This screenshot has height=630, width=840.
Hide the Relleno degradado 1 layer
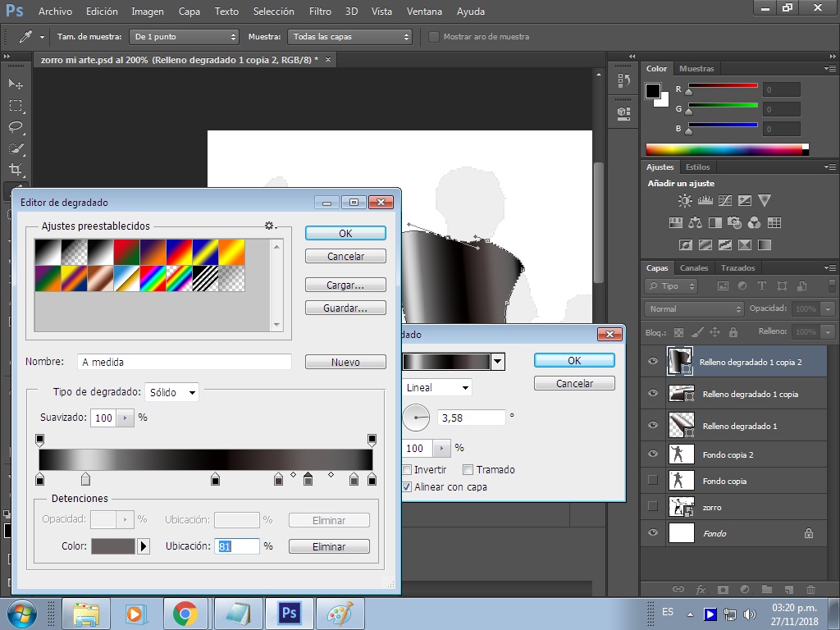652,426
